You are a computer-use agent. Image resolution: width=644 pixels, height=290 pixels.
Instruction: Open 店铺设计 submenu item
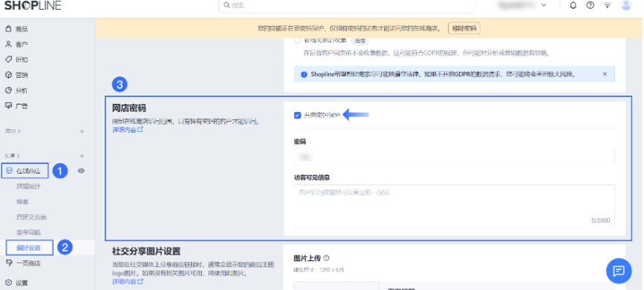click(28, 186)
